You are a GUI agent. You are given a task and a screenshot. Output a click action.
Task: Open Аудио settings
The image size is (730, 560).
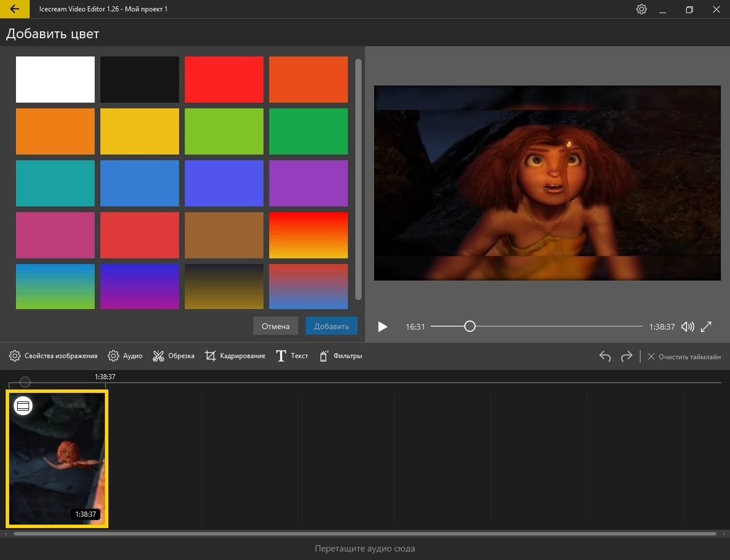click(125, 356)
